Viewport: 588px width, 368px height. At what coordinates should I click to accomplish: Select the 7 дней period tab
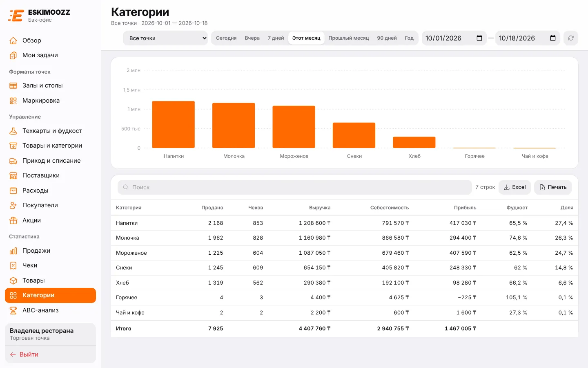click(276, 38)
